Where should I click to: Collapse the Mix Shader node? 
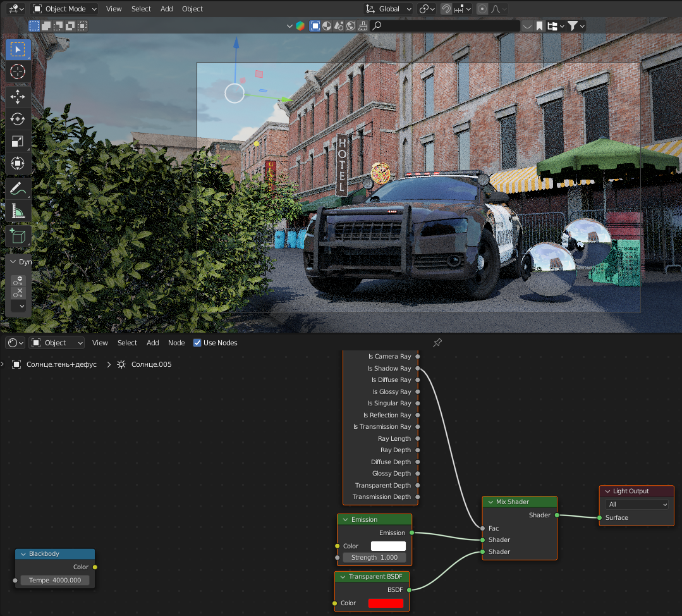[490, 502]
